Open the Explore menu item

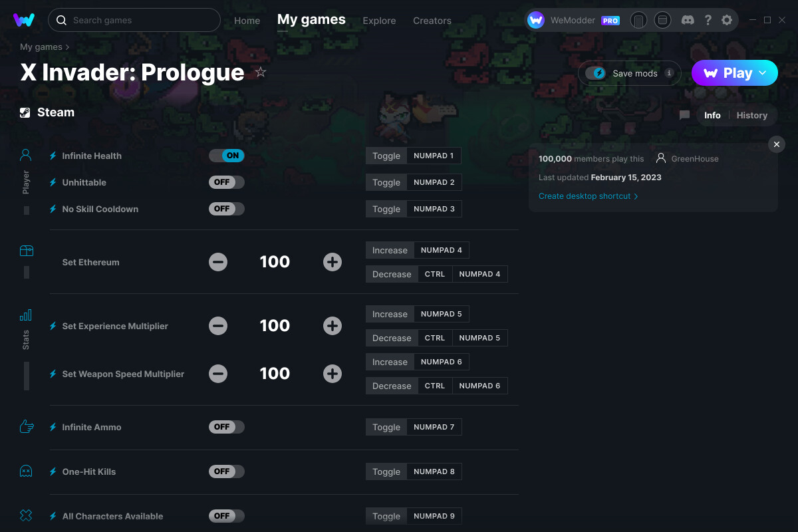(x=379, y=21)
